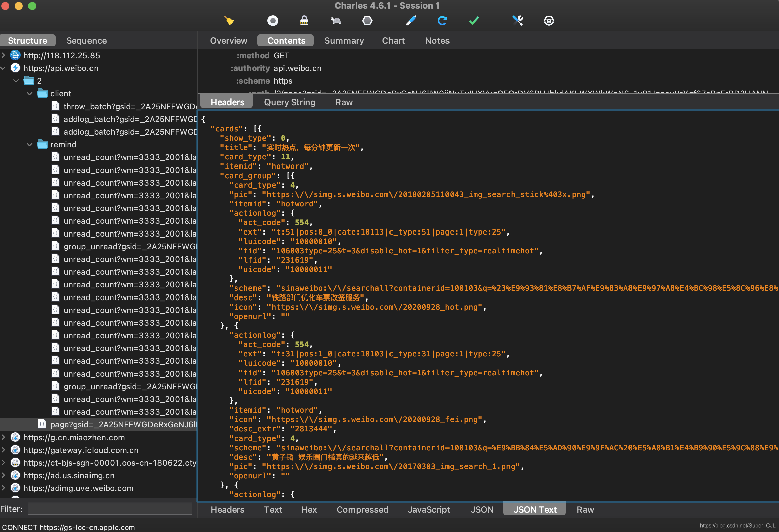Click the settings gear icon

point(549,21)
